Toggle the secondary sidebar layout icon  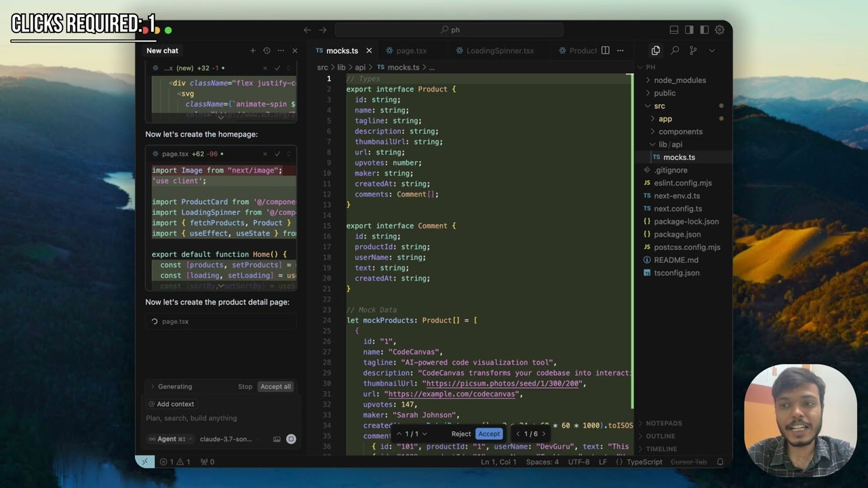(705, 30)
